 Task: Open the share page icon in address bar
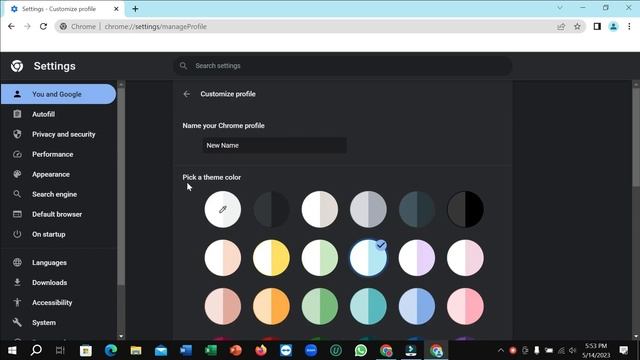coord(561,27)
